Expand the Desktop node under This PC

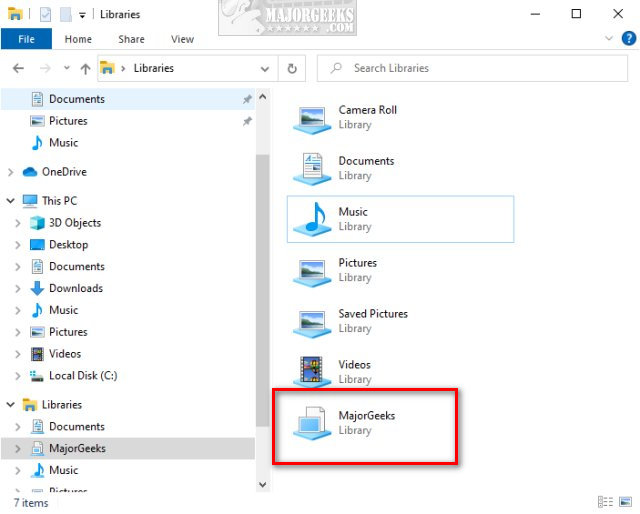tap(18, 245)
